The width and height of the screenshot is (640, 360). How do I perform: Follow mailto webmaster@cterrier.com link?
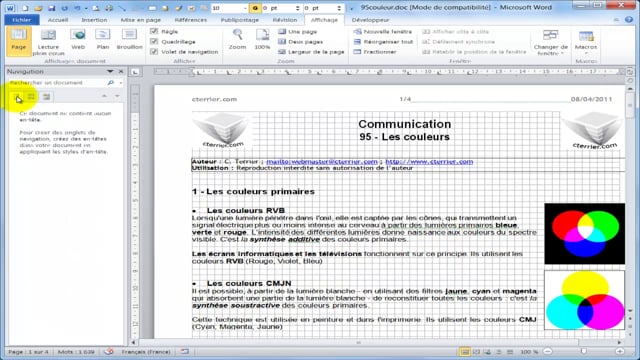[x=322, y=162]
